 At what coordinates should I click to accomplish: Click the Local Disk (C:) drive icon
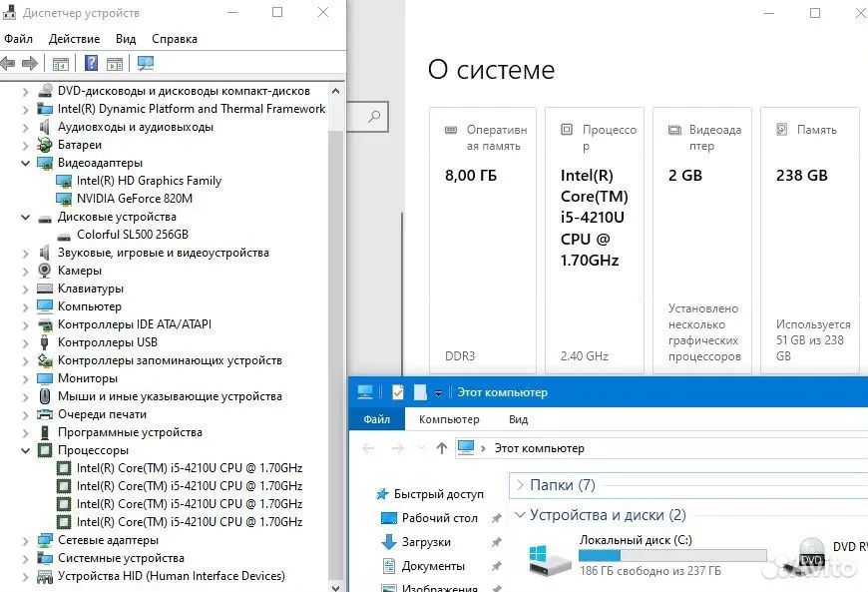550,559
